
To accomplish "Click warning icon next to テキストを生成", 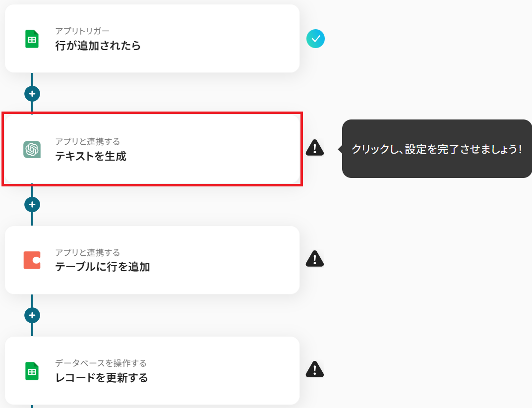I will point(314,148).
